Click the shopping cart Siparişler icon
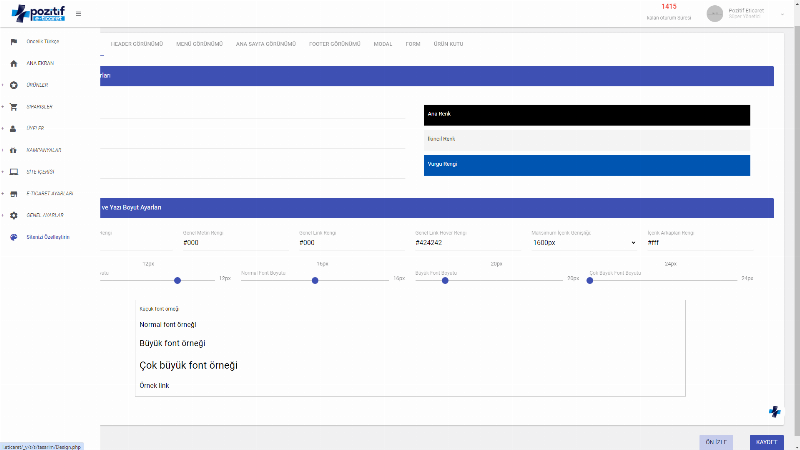The height and width of the screenshot is (450, 800). click(x=14, y=107)
